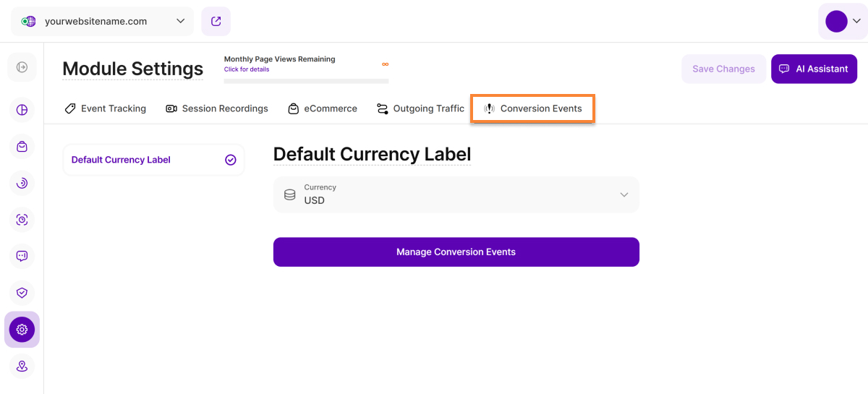This screenshot has width=868, height=394.
Task: Click the session recording sidebar icon
Action: pyautogui.click(x=22, y=219)
